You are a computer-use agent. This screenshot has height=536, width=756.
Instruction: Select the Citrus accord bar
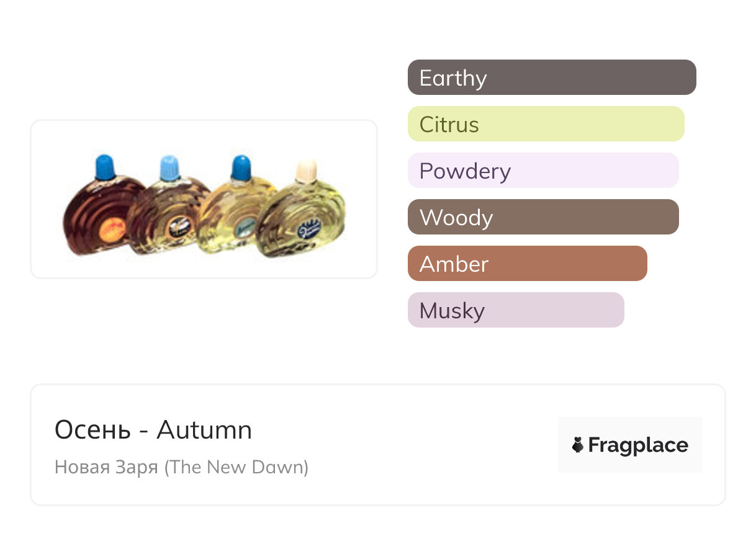coord(546,124)
